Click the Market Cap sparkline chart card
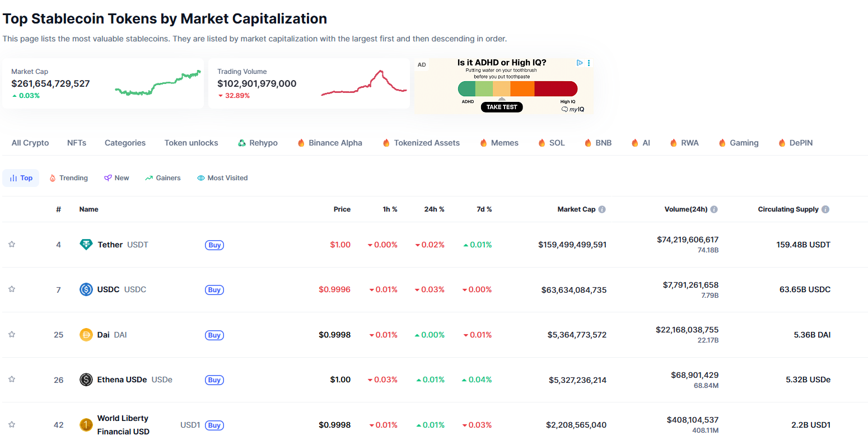 [x=103, y=83]
